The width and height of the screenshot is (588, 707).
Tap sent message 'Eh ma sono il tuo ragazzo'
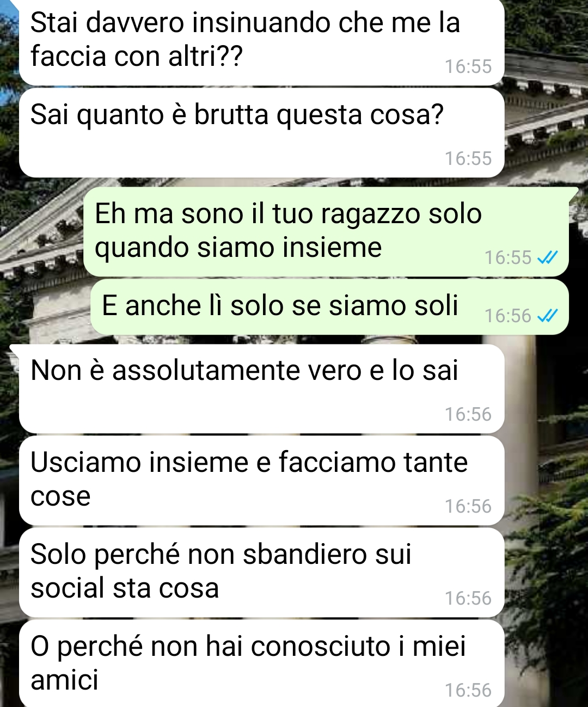click(326, 232)
